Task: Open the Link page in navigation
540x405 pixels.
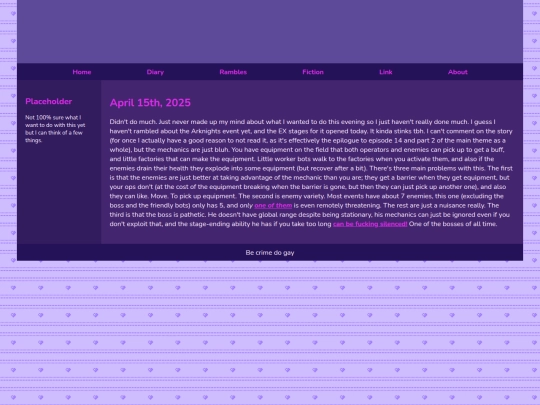Action: point(386,72)
